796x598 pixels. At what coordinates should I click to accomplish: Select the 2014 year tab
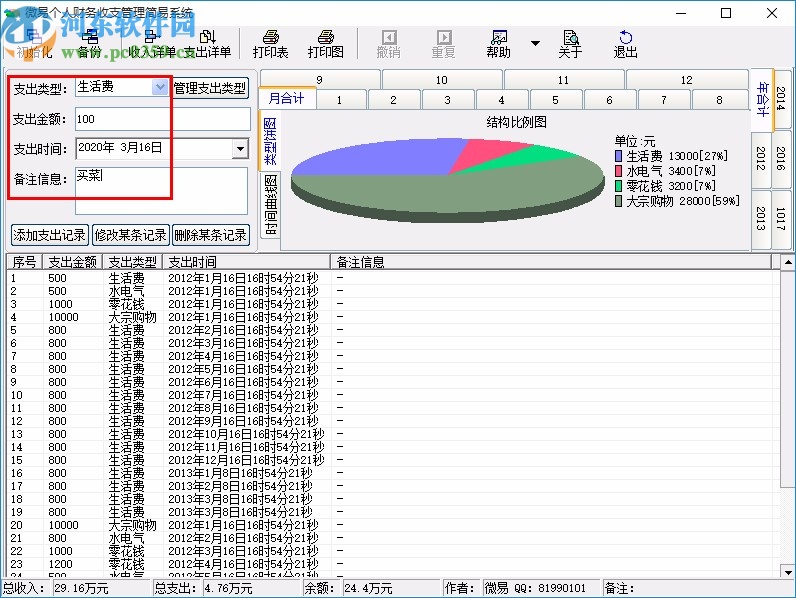[782, 98]
